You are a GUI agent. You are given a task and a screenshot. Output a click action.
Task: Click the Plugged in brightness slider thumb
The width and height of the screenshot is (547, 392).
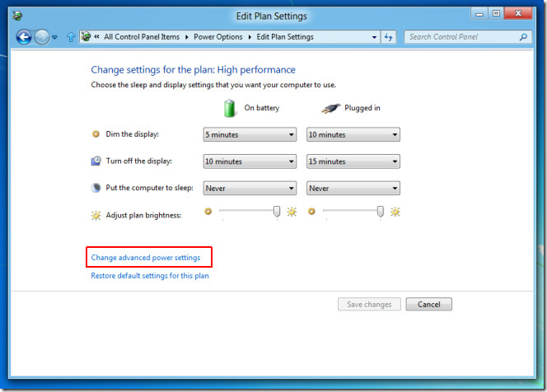pyautogui.click(x=381, y=212)
